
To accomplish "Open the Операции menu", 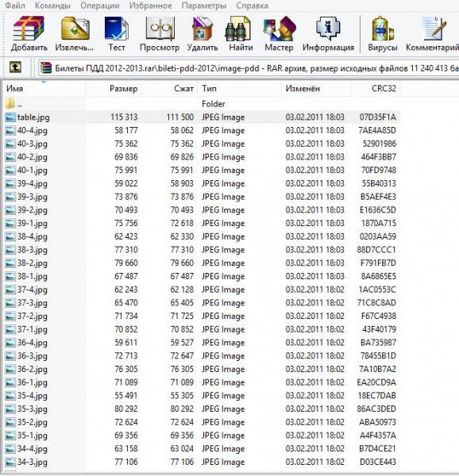I will pos(100,6).
